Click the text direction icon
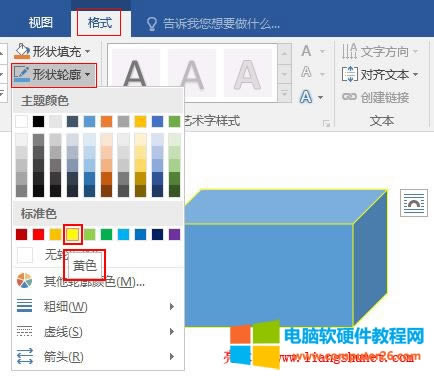The width and height of the screenshot is (434, 376). tap(349, 51)
